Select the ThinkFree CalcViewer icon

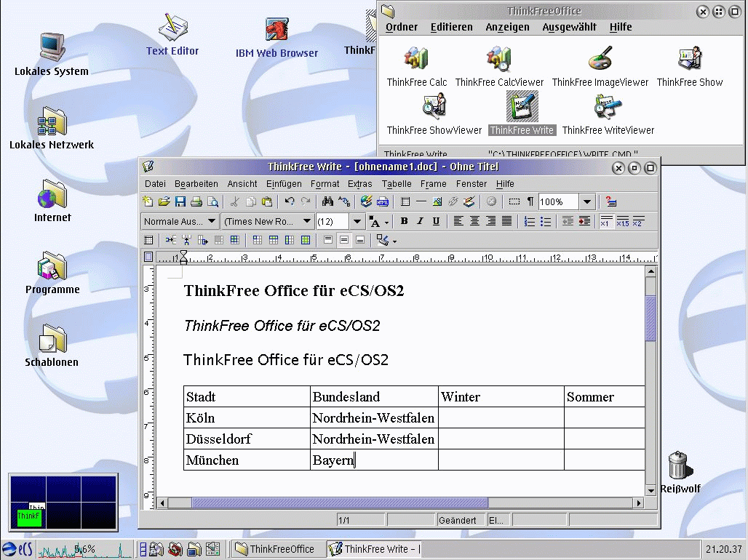[x=499, y=67]
